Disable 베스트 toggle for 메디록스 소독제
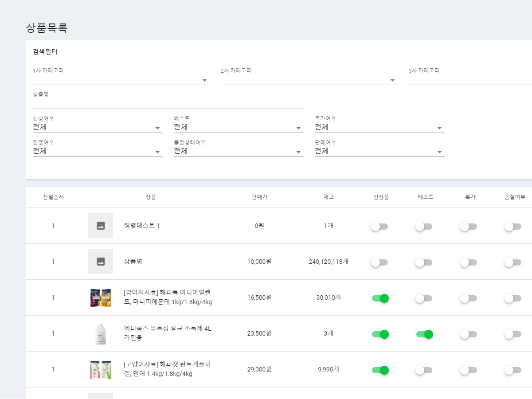Image resolution: width=532 pixels, height=399 pixels. [x=424, y=334]
